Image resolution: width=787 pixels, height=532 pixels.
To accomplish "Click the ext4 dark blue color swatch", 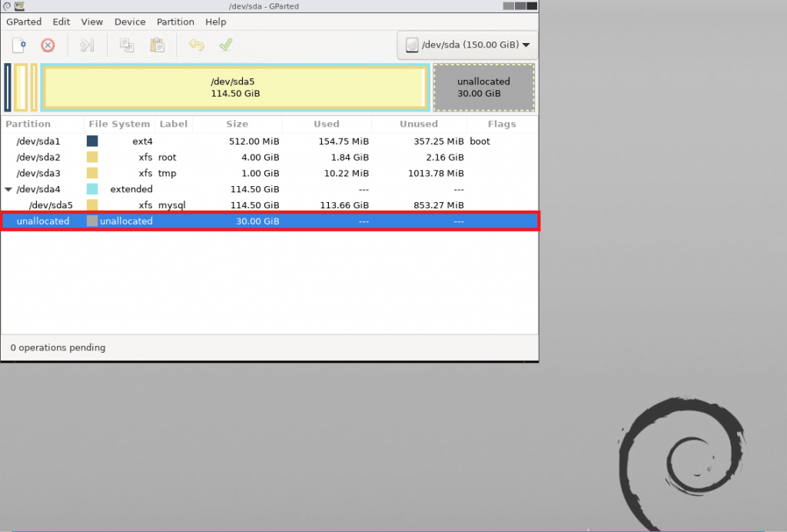I will click(92, 141).
